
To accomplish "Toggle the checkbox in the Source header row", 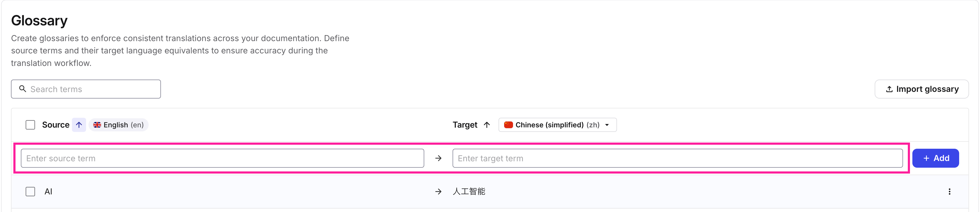I will point(30,125).
